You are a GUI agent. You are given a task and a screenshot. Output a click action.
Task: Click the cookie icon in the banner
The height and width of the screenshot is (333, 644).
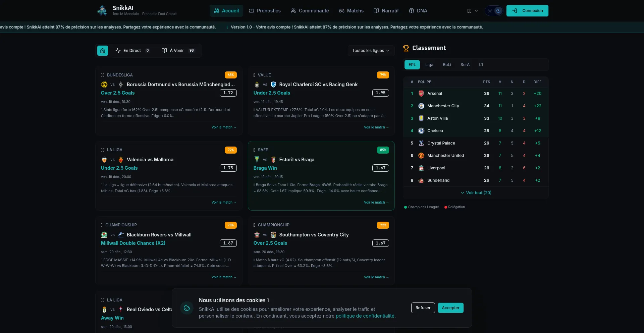tap(187, 308)
